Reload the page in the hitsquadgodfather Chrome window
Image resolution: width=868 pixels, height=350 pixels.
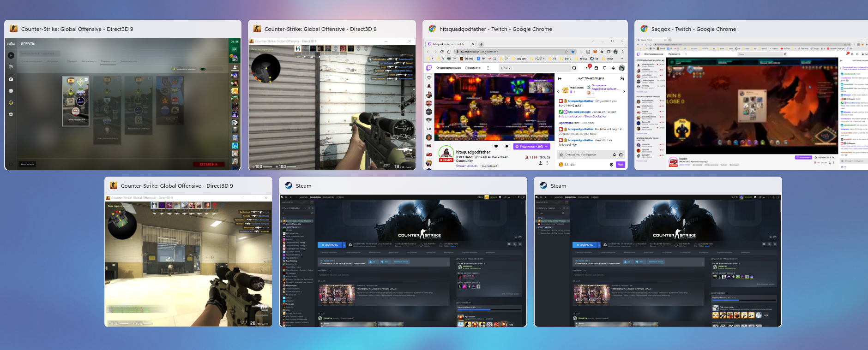pyautogui.click(x=442, y=52)
